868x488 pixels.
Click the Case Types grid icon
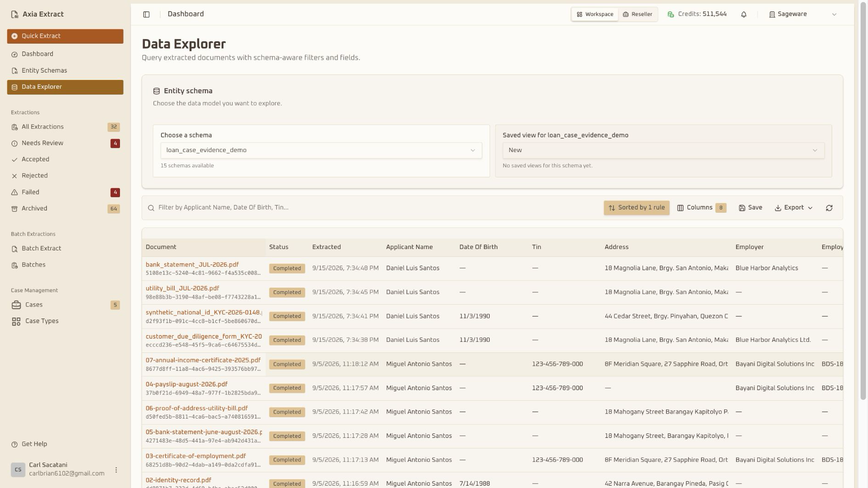[16, 321]
